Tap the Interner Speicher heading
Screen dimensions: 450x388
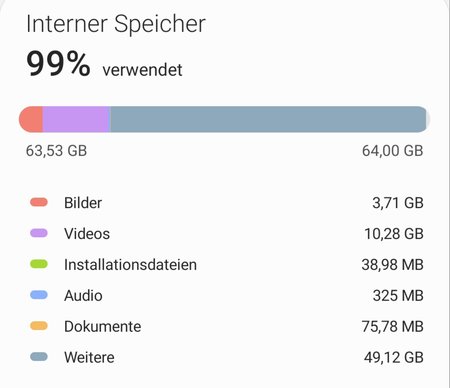(x=116, y=24)
